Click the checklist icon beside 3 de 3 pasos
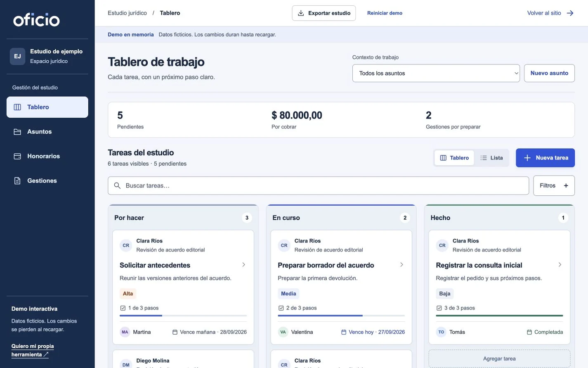 [x=439, y=308]
